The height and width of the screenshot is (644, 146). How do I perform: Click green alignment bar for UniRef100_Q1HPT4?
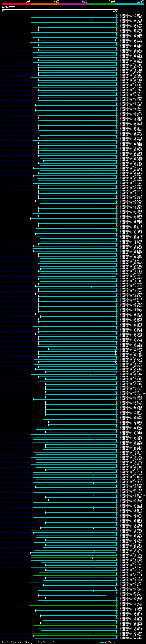75,575
